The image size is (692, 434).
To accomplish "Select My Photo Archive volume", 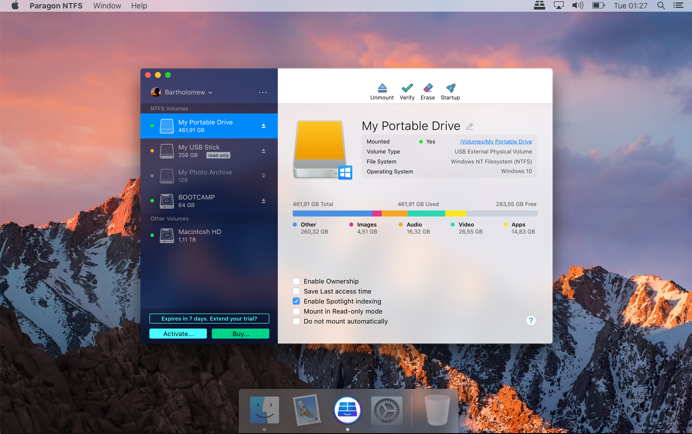I will 209,176.
